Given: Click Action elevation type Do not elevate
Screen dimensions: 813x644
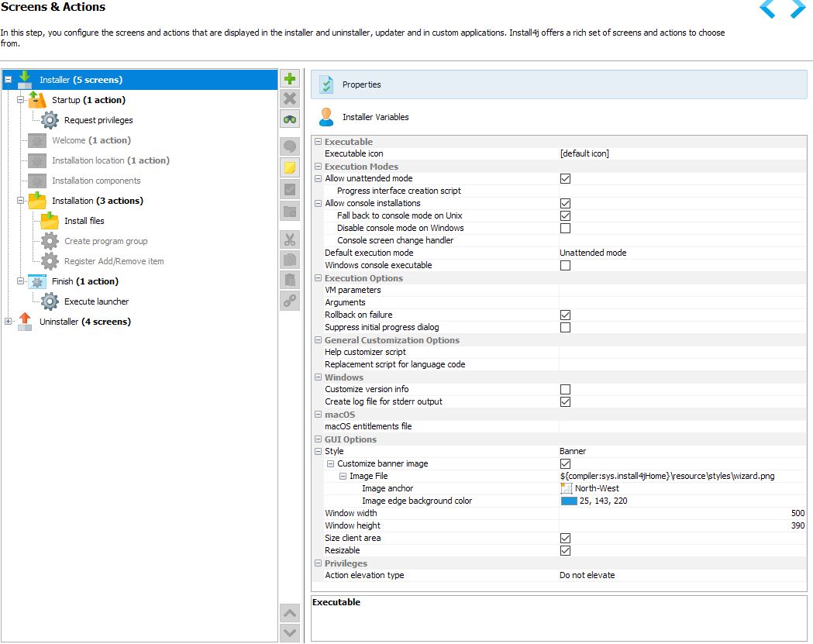Looking at the screenshot, I should (587, 575).
